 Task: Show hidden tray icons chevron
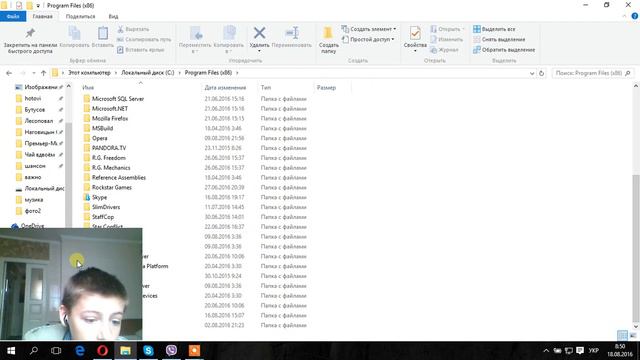(x=546, y=351)
